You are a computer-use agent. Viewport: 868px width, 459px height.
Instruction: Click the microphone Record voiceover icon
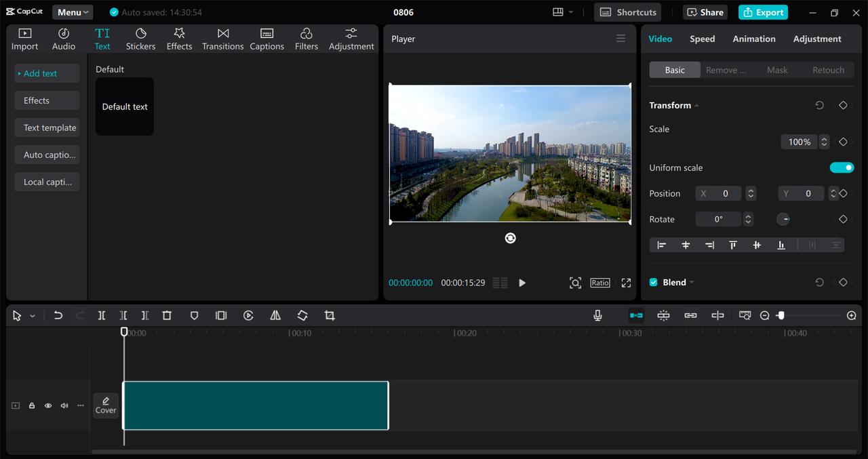(x=597, y=315)
